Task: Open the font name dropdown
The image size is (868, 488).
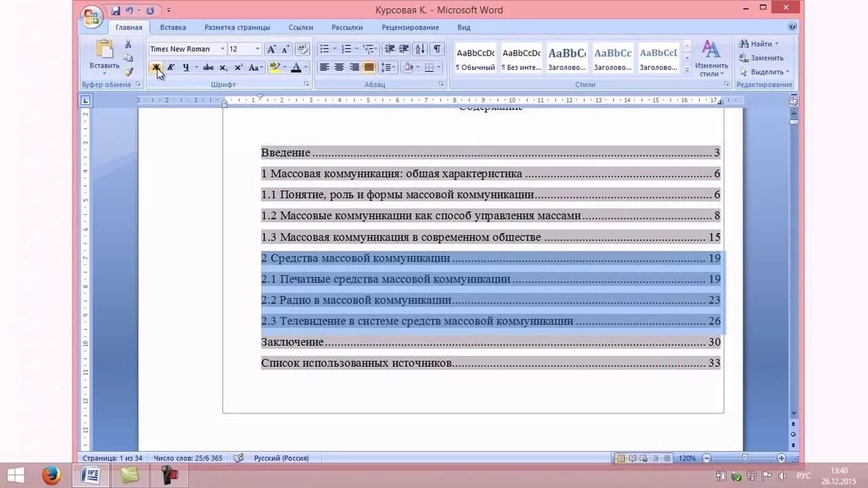Action: pyautogui.click(x=222, y=49)
